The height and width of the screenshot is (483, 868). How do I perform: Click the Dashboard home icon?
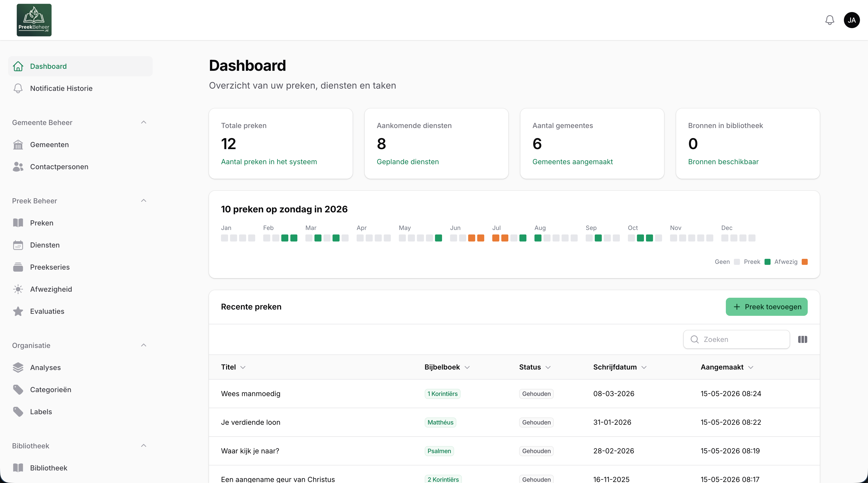point(18,66)
